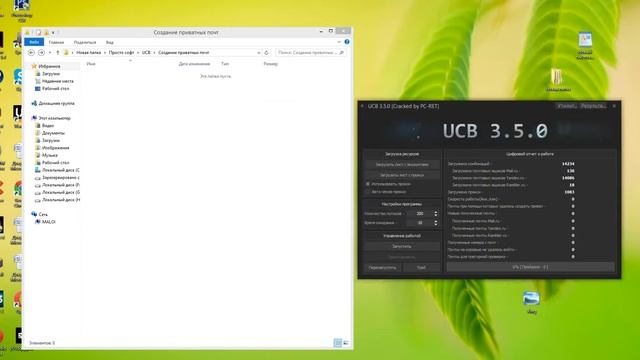The image size is (640, 360).
Task: Decrease wait time stepper in UCB
Action: click(436, 224)
